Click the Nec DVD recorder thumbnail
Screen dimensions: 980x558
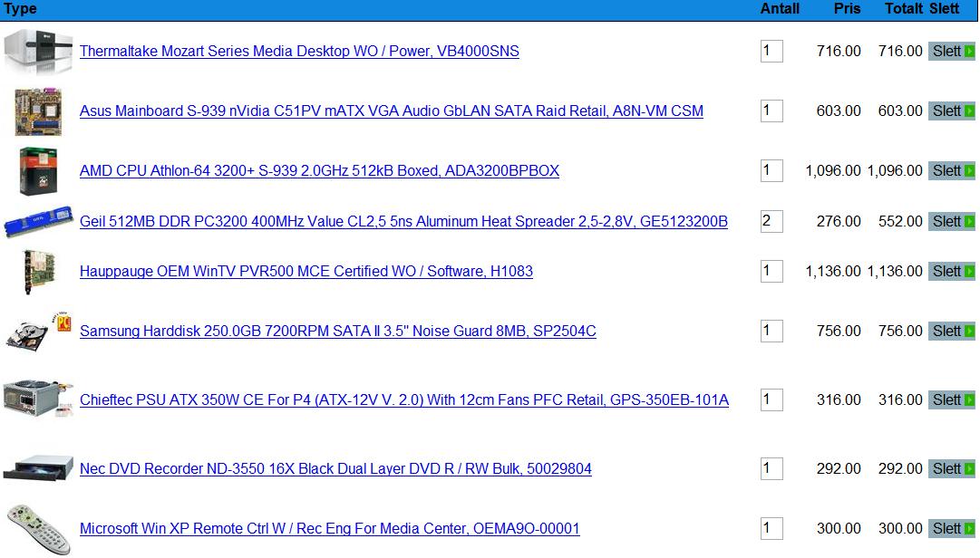coord(38,468)
